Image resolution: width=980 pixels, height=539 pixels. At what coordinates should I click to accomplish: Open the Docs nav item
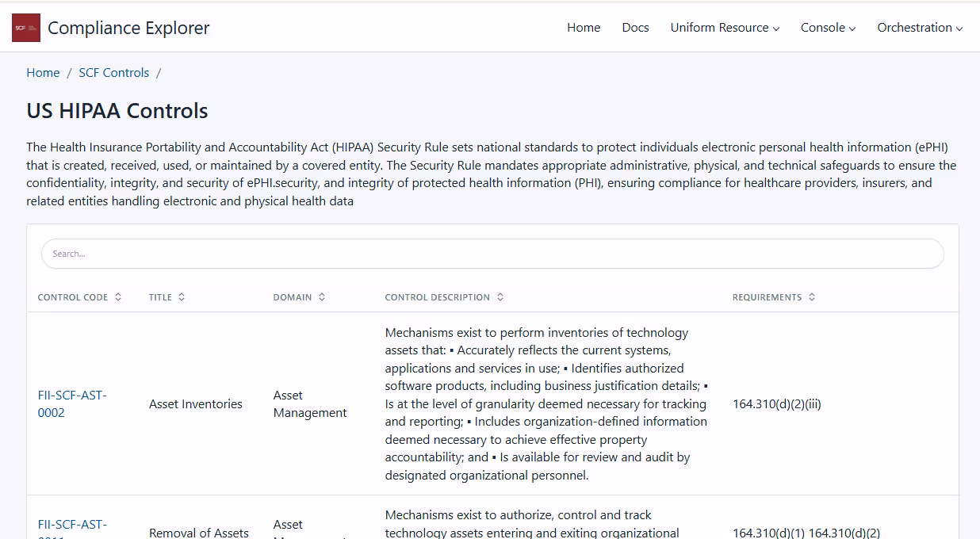(635, 28)
